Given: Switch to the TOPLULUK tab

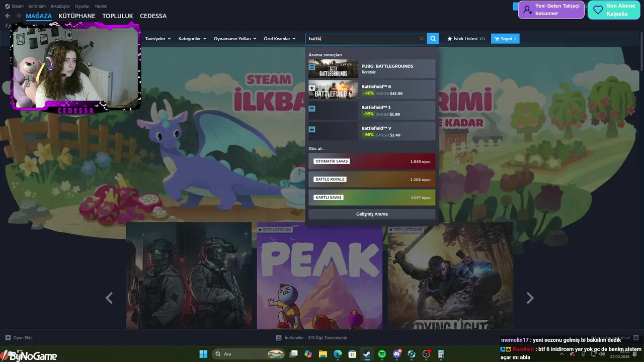Looking at the screenshot, I should pos(118,16).
